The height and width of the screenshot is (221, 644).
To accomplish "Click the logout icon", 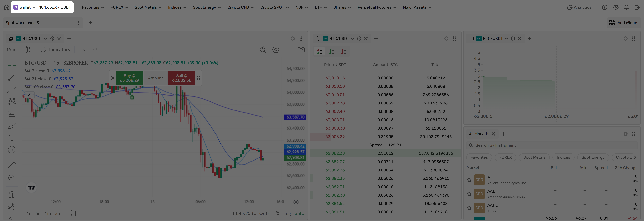I will click(x=637, y=7).
